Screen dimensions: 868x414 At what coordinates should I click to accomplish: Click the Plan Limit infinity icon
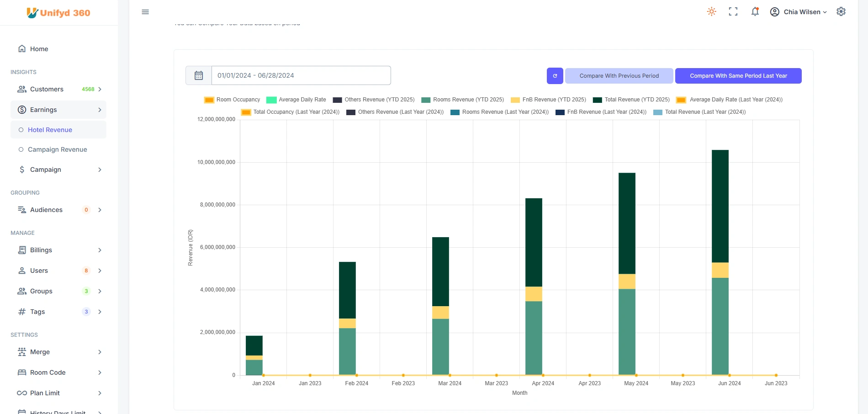click(22, 393)
